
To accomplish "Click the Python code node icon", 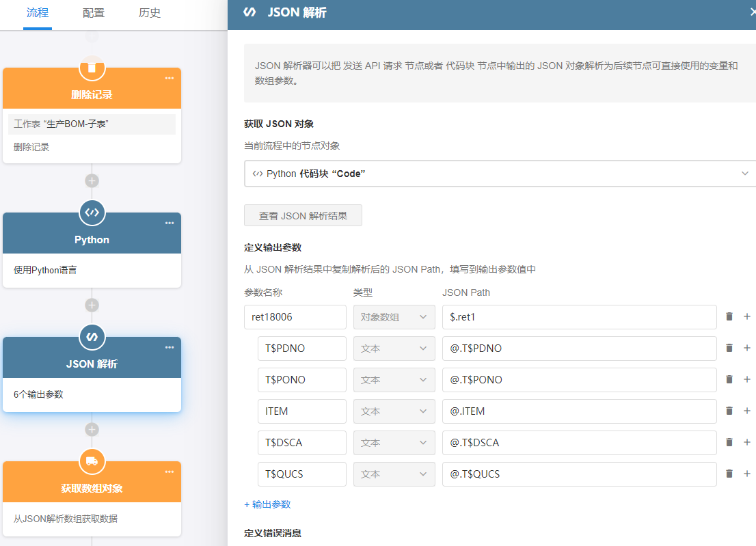I will pyautogui.click(x=92, y=213).
